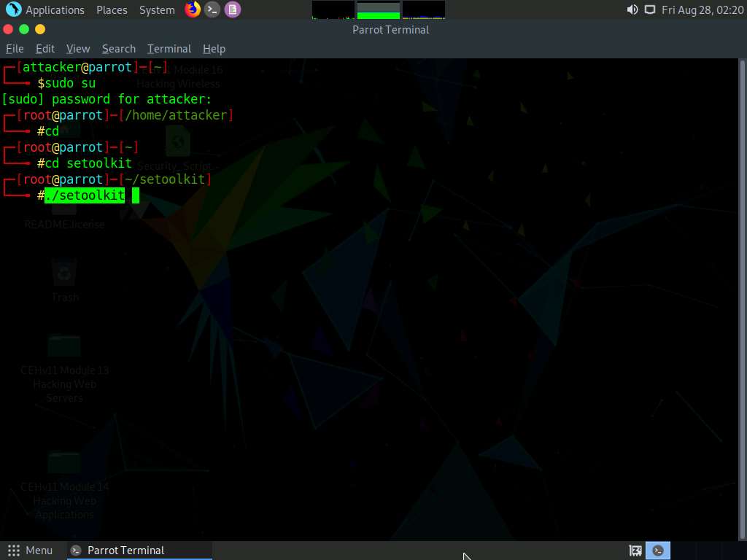The image size is (747, 560).
Task: Click the CPU usage monitor graph
Action: coord(332,9)
